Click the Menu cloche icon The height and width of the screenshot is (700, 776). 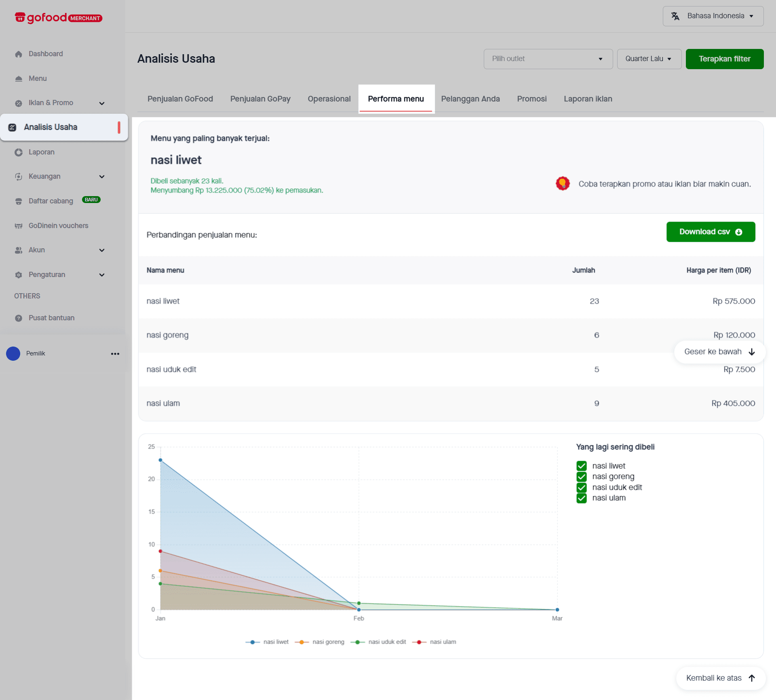pos(19,79)
